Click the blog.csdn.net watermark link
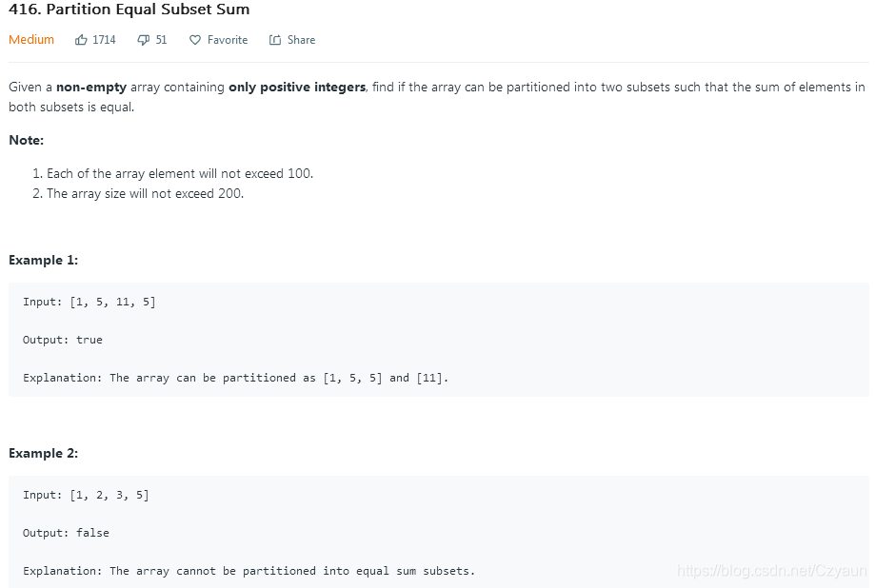This screenshot has height=588, width=875. [x=772, y=571]
